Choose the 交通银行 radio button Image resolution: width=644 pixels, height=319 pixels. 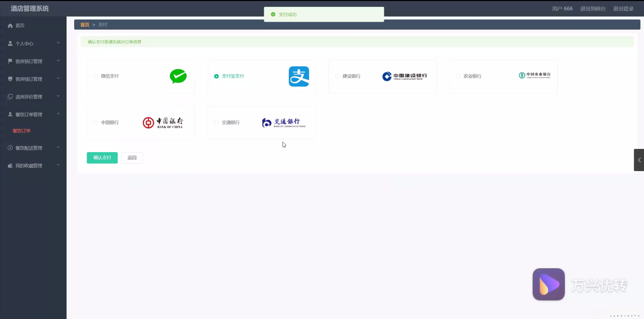(x=216, y=122)
